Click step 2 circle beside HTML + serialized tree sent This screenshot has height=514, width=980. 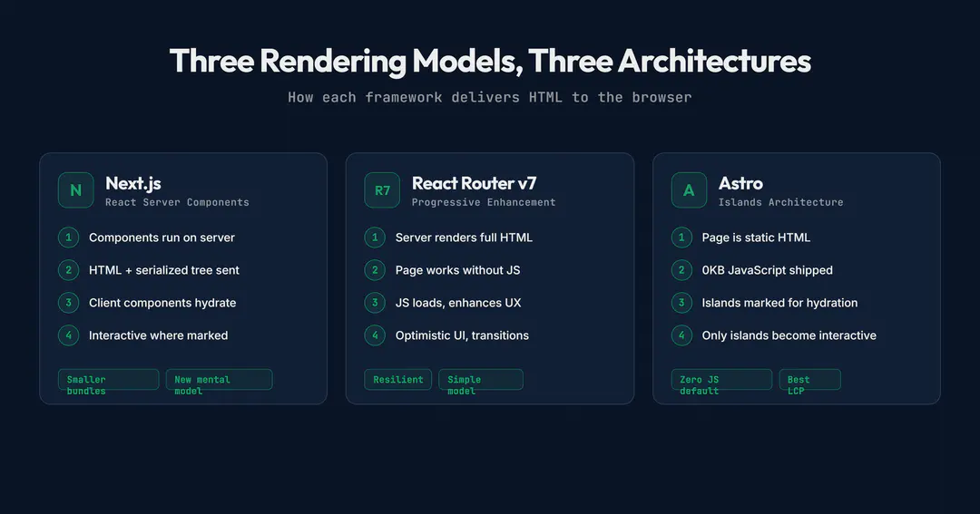click(x=69, y=270)
